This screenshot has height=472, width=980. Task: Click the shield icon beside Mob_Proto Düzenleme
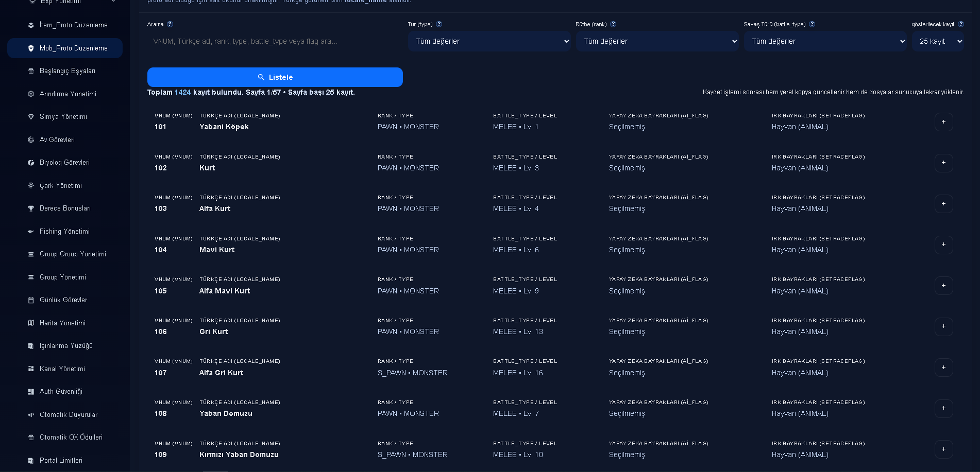[31, 48]
